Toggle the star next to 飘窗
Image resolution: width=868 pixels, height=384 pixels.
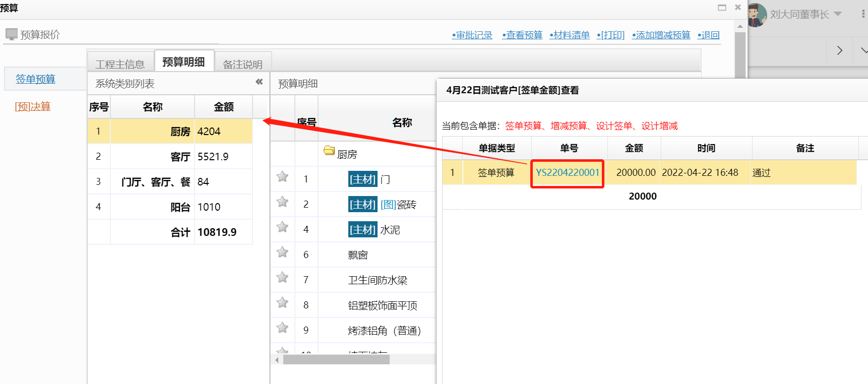282,252
